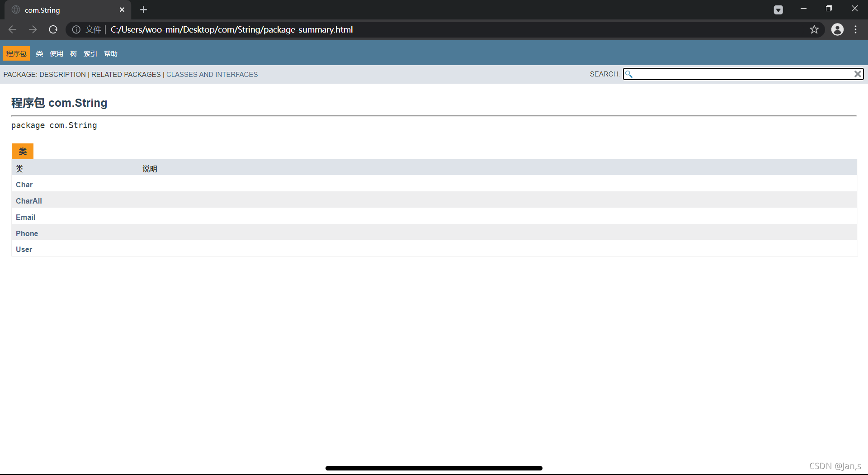The width and height of the screenshot is (868, 475).
Task: Click the extension icon next to minimize button
Action: [x=778, y=9]
